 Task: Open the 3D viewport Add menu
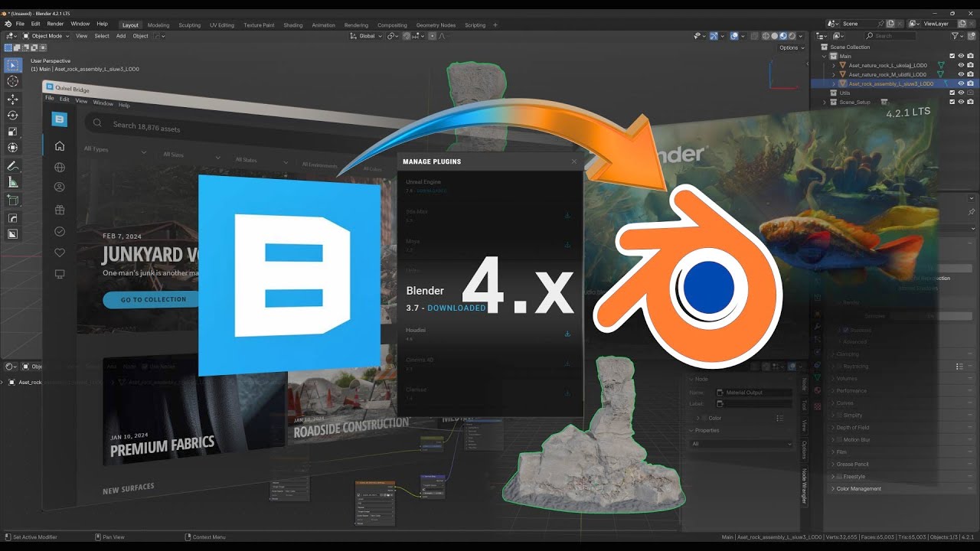pos(121,36)
